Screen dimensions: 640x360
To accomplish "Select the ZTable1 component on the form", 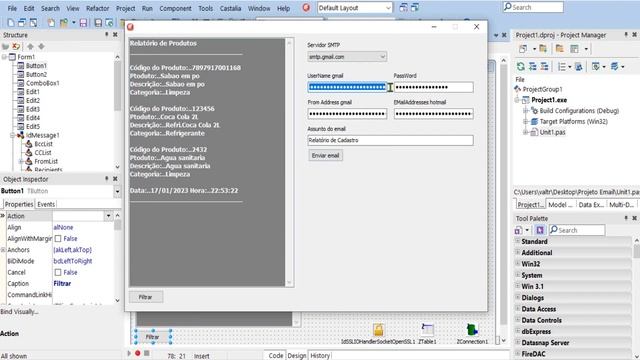I will 427,330.
